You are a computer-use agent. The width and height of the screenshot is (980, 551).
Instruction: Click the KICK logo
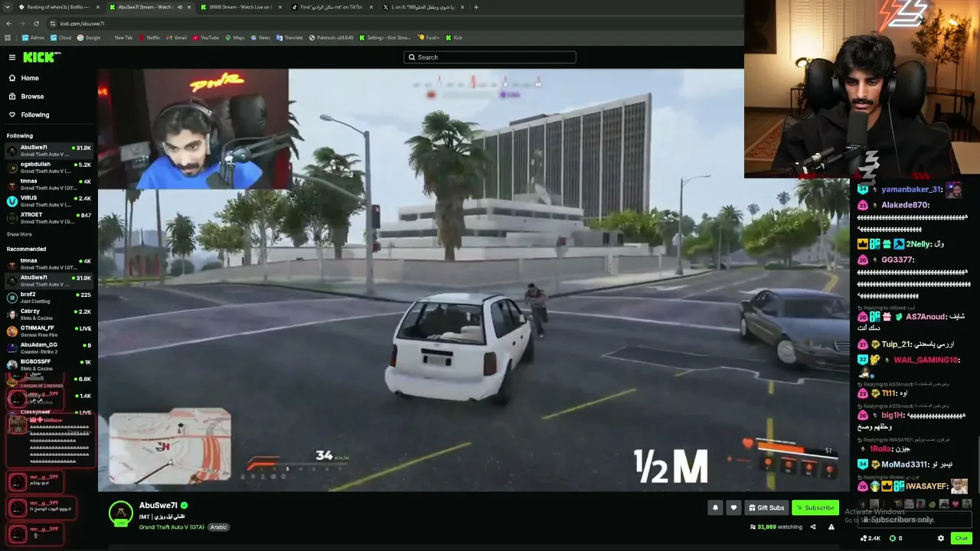click(41, 57)
